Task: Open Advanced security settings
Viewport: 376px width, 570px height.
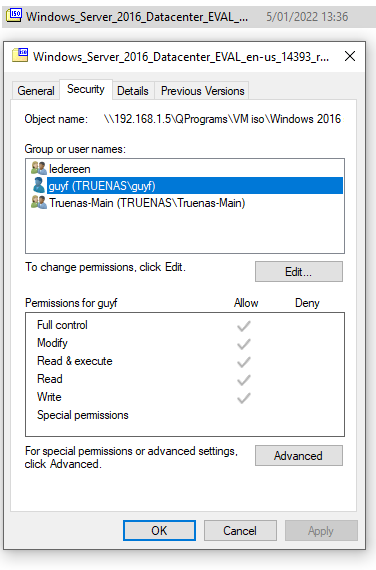Action: [299, 455]
